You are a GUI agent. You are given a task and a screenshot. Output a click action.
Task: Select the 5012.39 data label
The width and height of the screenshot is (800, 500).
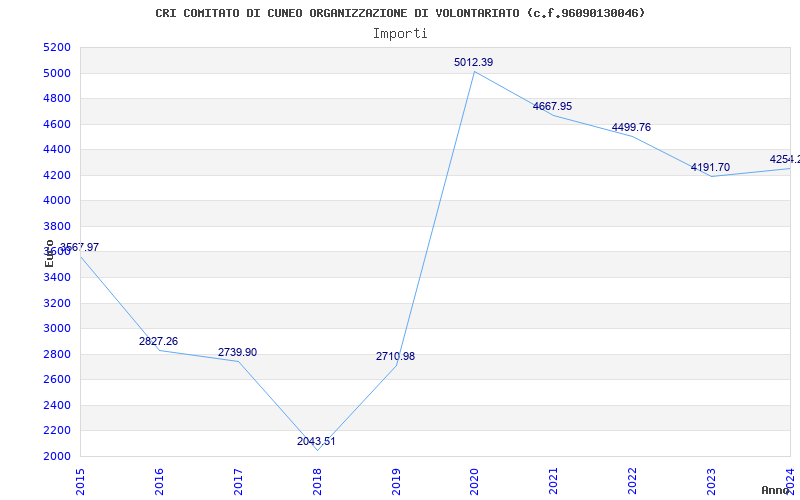(x=473, y=63)
